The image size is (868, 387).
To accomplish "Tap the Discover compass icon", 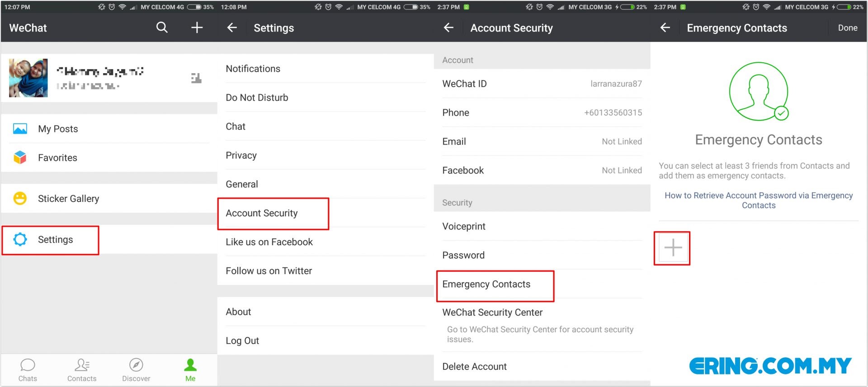I will pos(136,365).
